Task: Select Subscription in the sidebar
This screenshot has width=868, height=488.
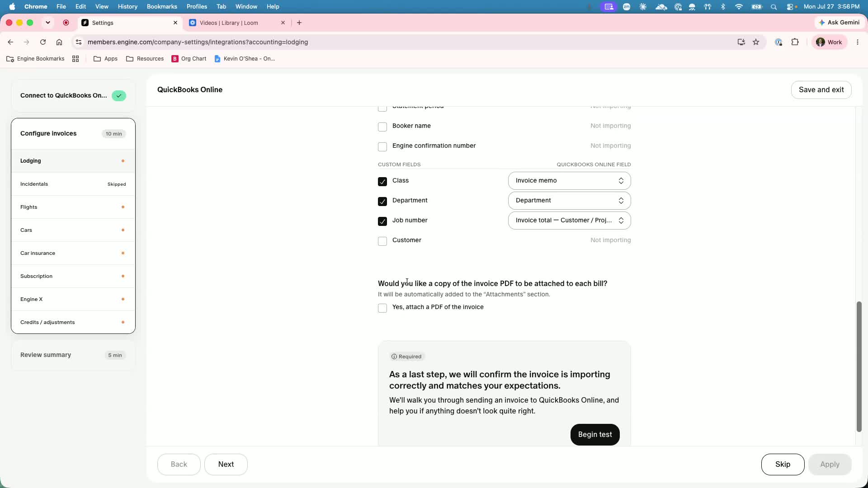Action: [x=73, y=276]
